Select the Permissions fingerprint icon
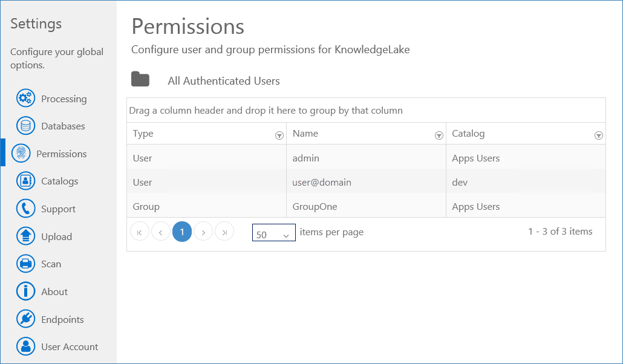This screenshot has height=364, width=623. [x=21, y=154]
